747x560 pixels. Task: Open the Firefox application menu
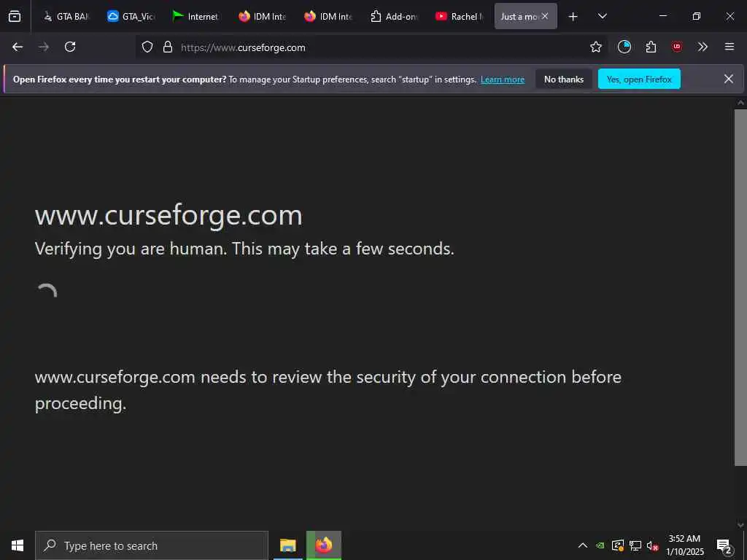tap(729, 47)
